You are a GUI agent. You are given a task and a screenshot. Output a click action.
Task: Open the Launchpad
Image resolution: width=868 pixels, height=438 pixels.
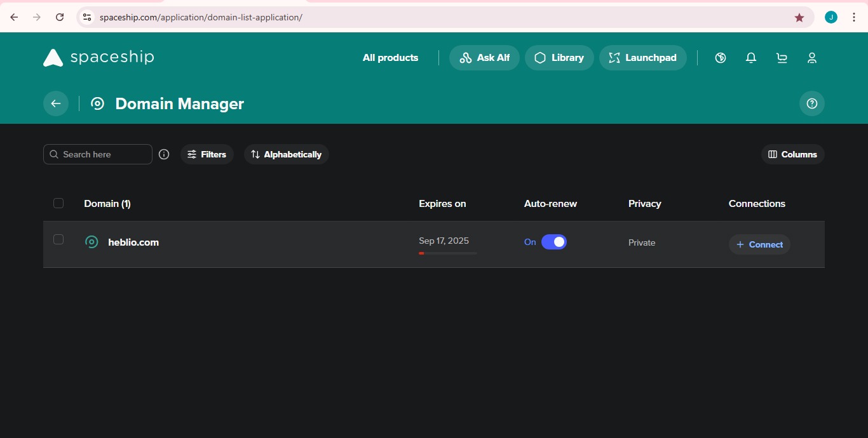643,58
